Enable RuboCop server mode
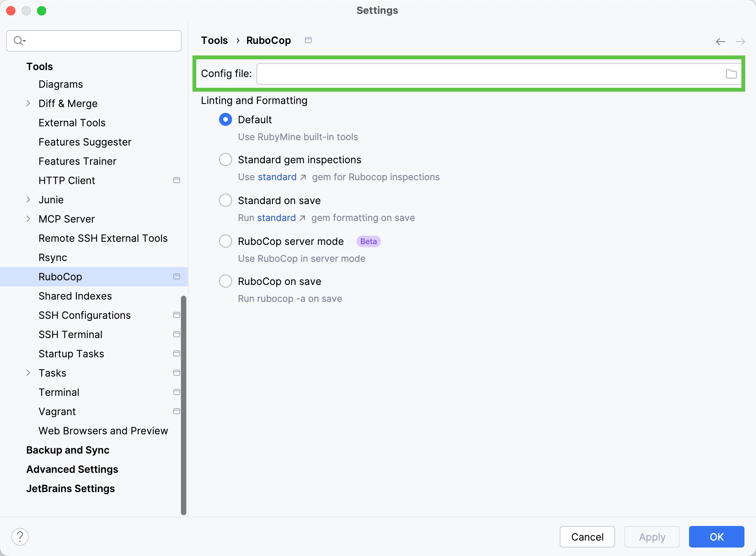The width and height of the screenshot is (756, 556). (x=225, y=241)
